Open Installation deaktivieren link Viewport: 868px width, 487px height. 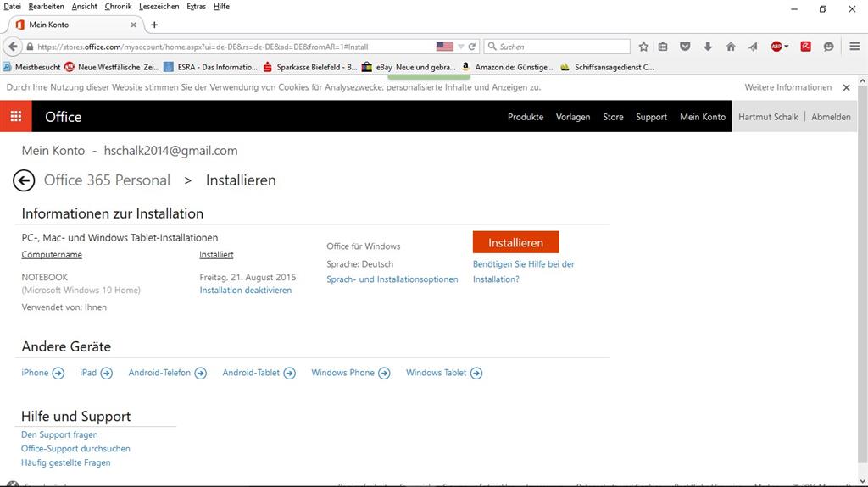point(245,290)
